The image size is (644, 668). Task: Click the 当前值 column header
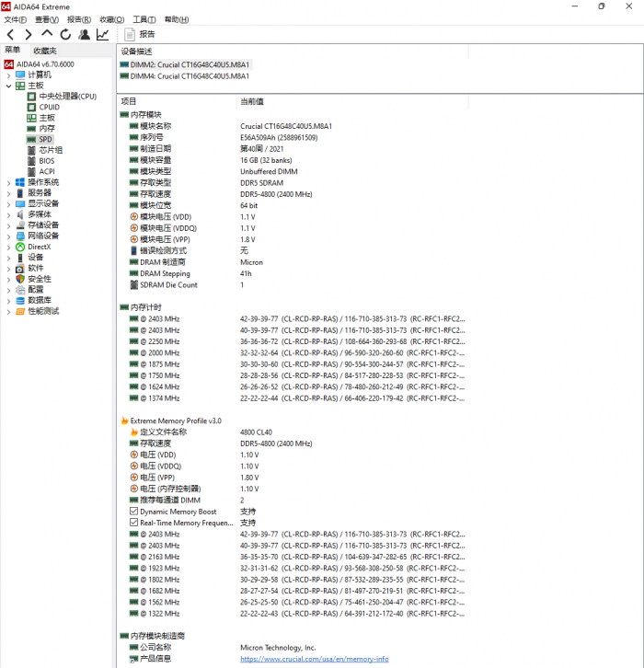tap(252, 101)
